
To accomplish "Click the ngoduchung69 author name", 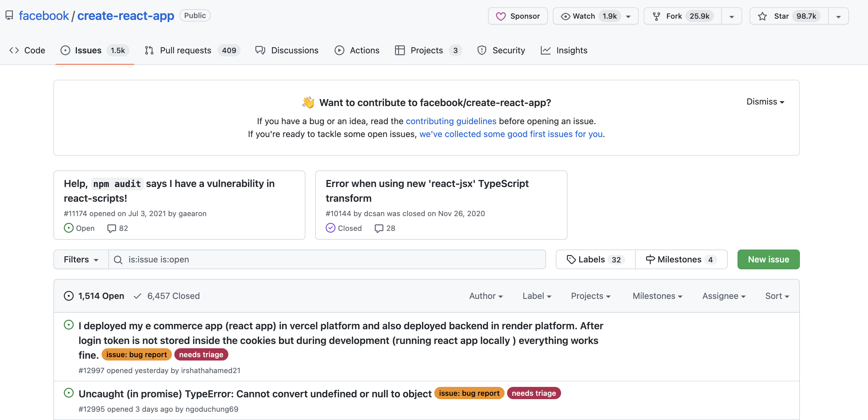I will [212, 409].
